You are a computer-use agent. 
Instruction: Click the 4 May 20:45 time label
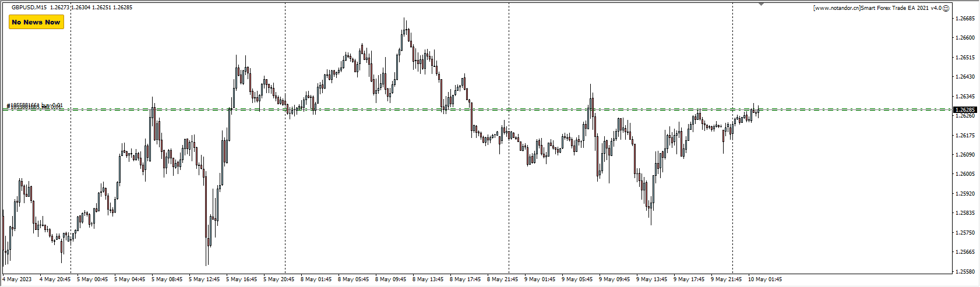click(55, 279)
